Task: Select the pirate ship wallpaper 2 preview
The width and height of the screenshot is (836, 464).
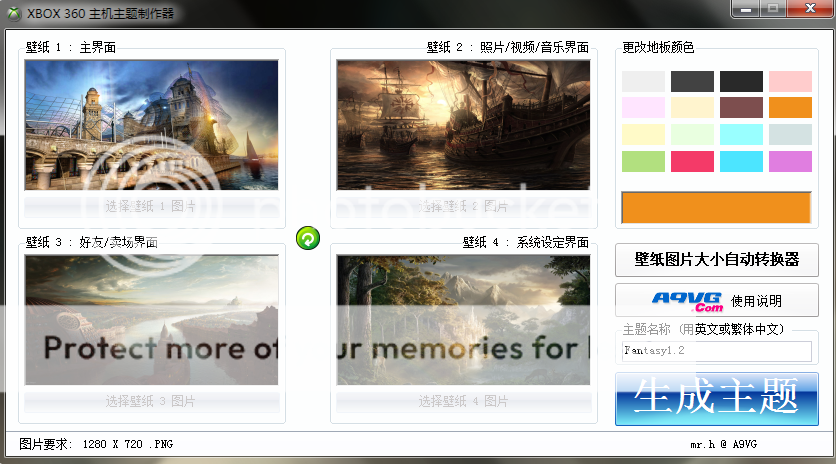Action: point(463,125)
